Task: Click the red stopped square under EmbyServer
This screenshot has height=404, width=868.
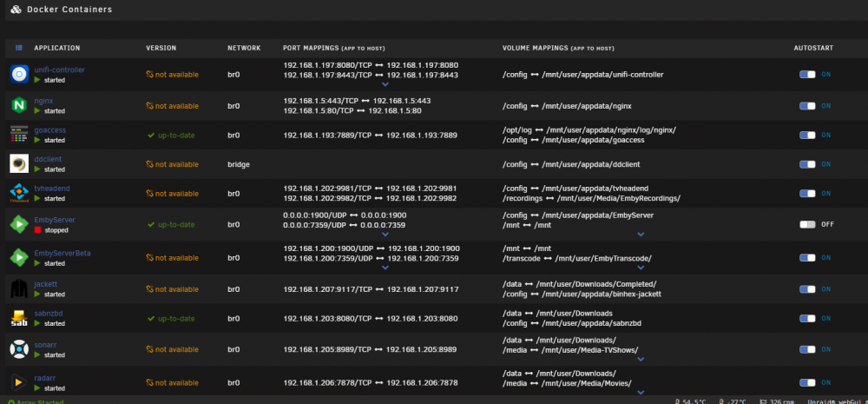Action: click(37, 230)
